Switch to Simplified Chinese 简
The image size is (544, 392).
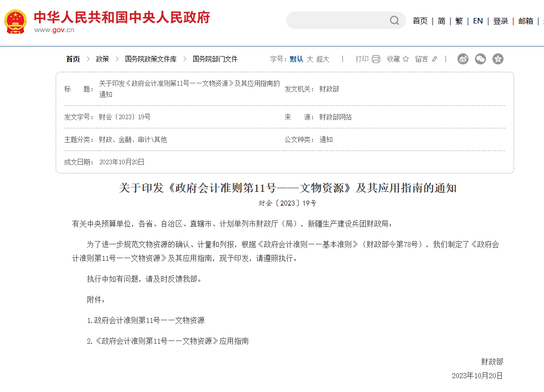pyautogui.click(x=440, y=21)
